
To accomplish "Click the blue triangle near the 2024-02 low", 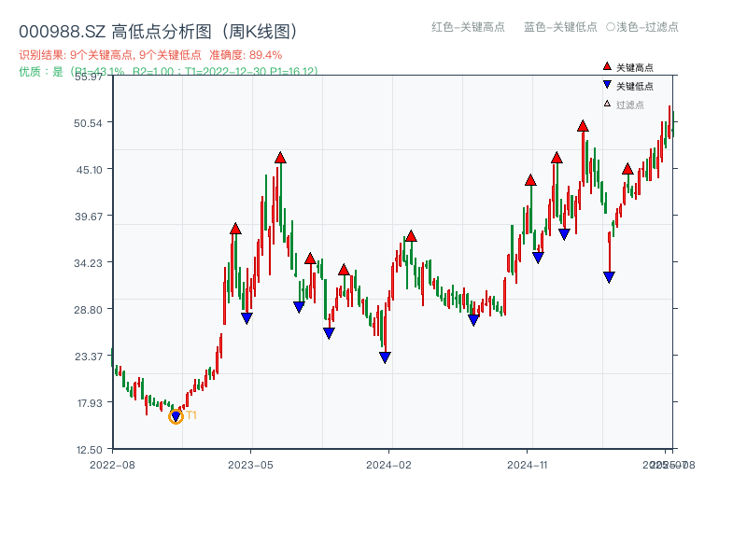I will [385, 356].
